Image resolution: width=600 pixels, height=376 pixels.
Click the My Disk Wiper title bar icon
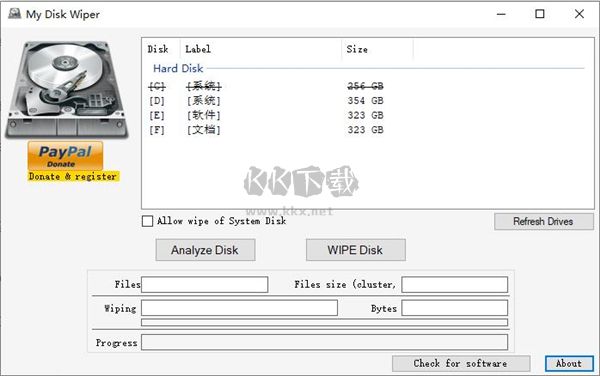tap(15, 14)
